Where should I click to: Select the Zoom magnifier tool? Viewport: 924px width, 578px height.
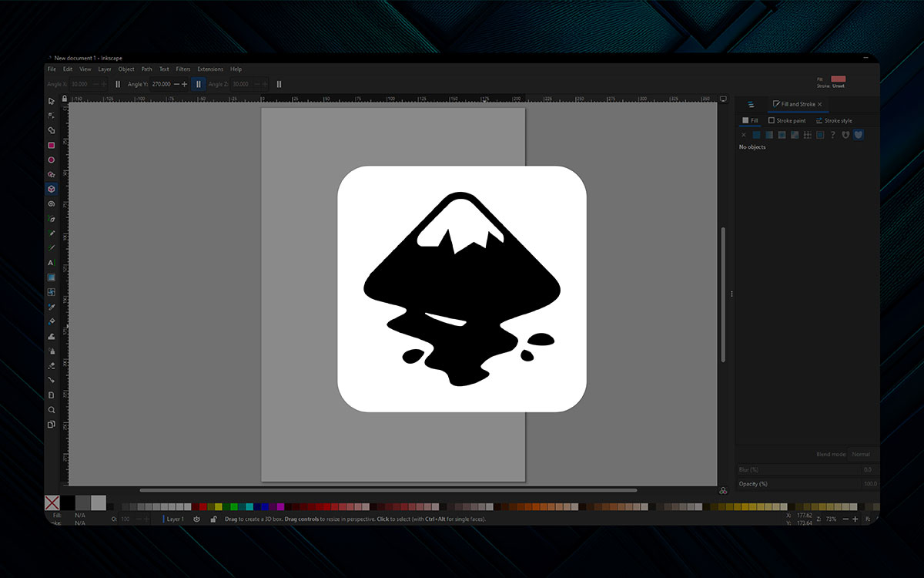coord(52,410)
